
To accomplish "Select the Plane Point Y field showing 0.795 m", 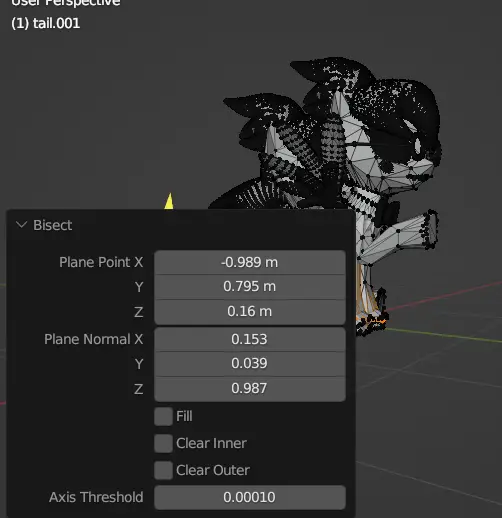I will click(250, 287).
